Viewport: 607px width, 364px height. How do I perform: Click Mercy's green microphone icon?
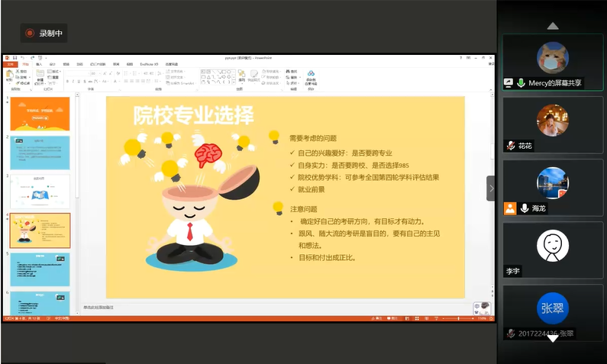pos(521,82)
